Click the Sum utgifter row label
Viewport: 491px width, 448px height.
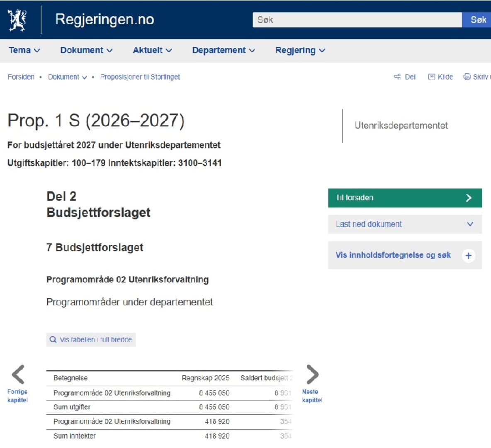coord(72,407)
